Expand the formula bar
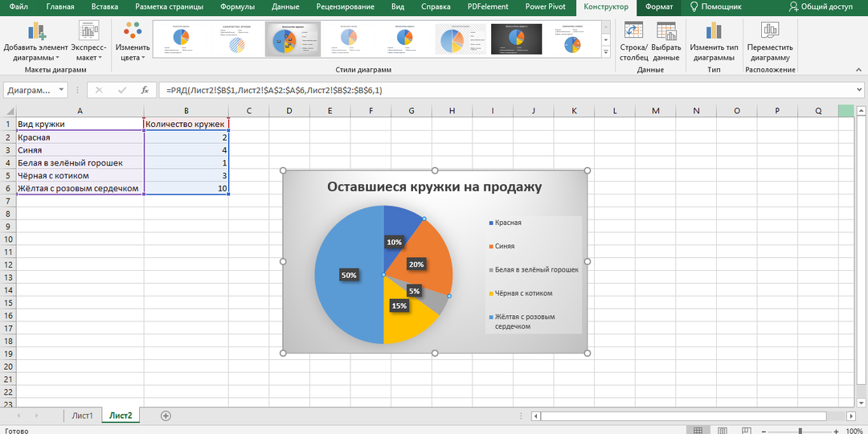Viewport: 868px width, 434px height. pyautogui.click(x=860, y=90)
